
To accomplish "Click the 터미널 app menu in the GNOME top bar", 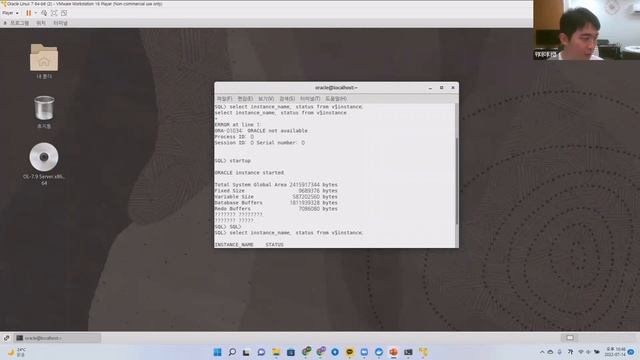I will [60, 23].
